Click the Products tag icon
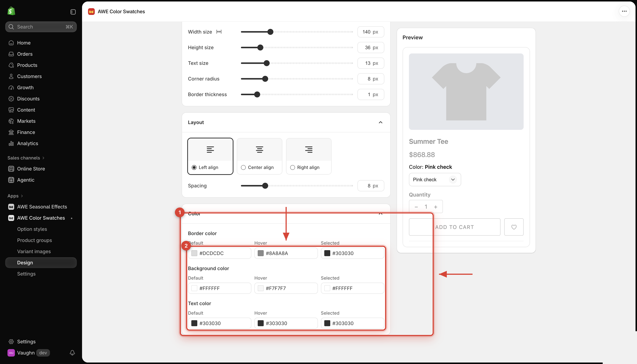 tap(11, 65)
